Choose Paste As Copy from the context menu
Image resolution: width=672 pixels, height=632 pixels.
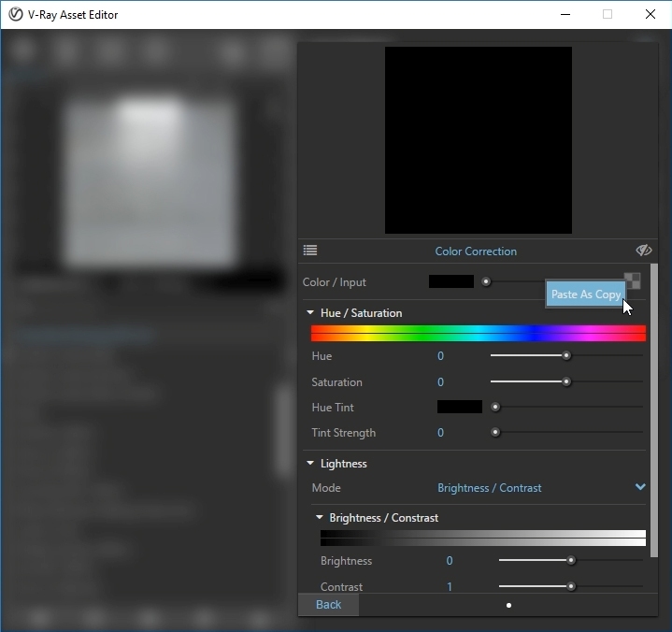click(x=585, y=294)
